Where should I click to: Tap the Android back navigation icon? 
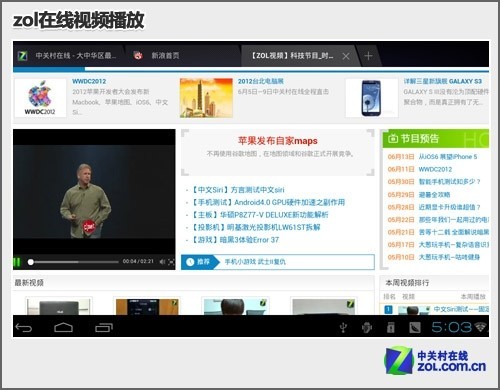[24, 328]
